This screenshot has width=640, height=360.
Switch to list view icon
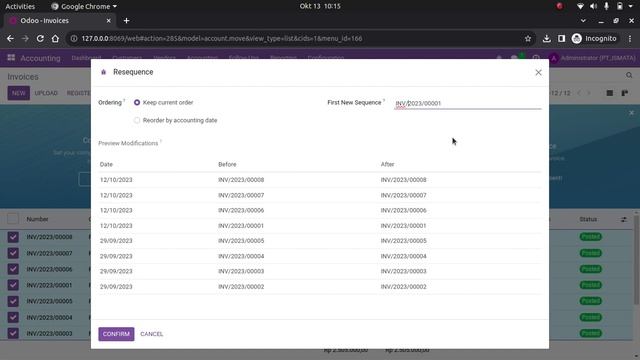609,93
